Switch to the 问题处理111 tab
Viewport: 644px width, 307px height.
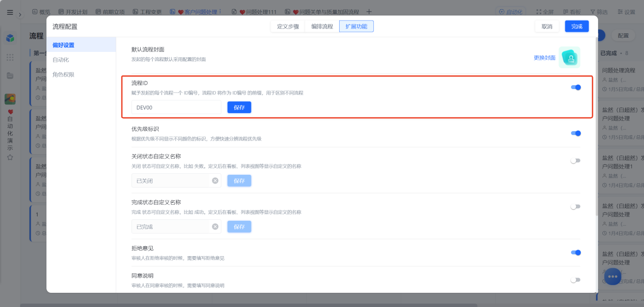pyautogui.click(x=254, y=12)
